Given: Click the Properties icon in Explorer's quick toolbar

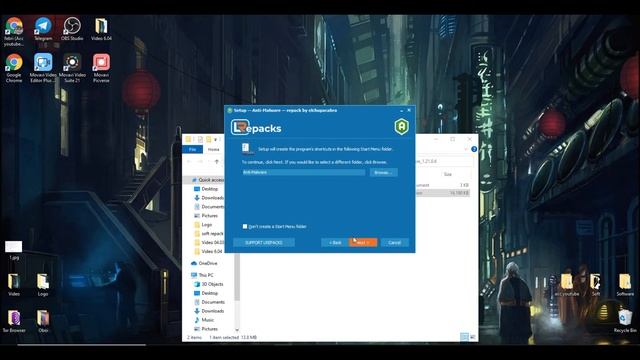Looking at the screenshot, I should pos(200,140).
